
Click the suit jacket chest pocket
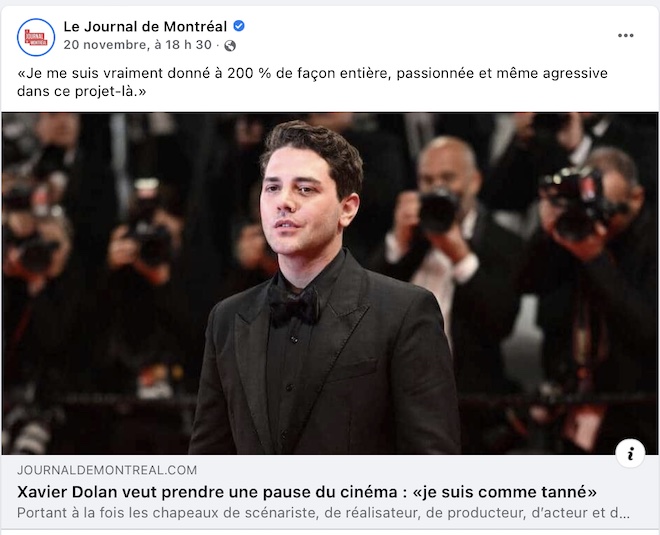tap(352, 370)
